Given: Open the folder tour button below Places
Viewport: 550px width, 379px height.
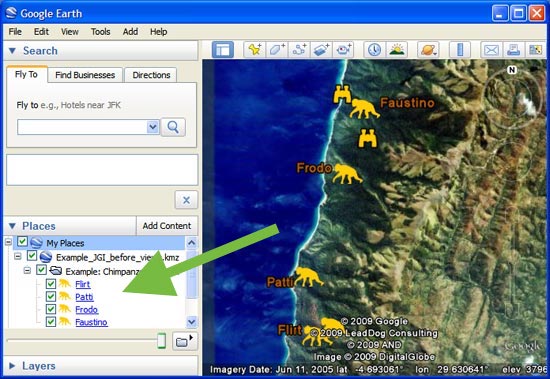Looking at the screenshot, I should pos(185,341).
